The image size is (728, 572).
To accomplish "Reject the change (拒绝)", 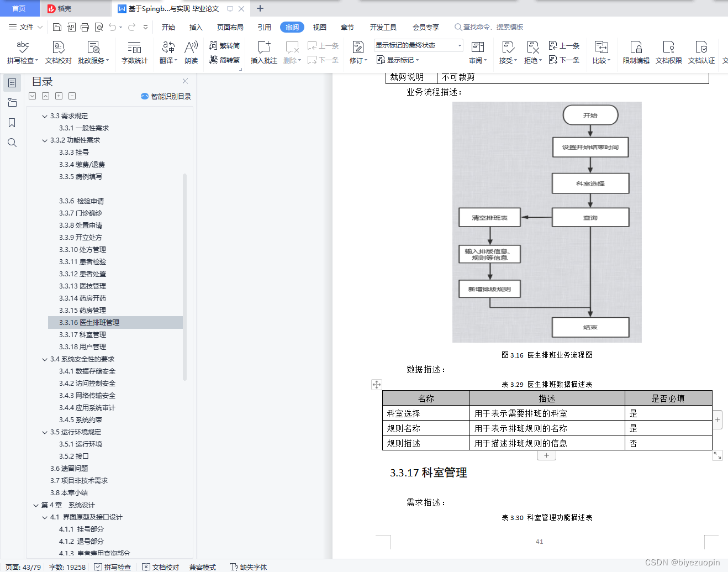I will [532, 53].
